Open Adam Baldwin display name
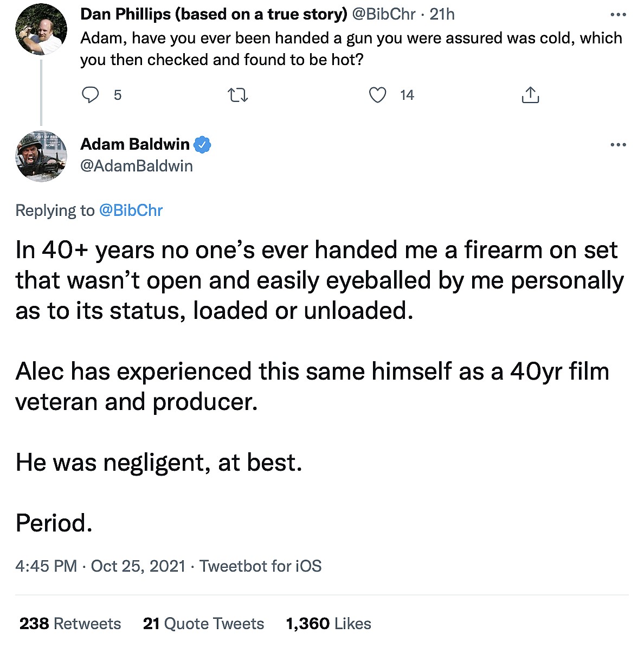The height and width of the screenshot is (647, 644). coord(135,144)
